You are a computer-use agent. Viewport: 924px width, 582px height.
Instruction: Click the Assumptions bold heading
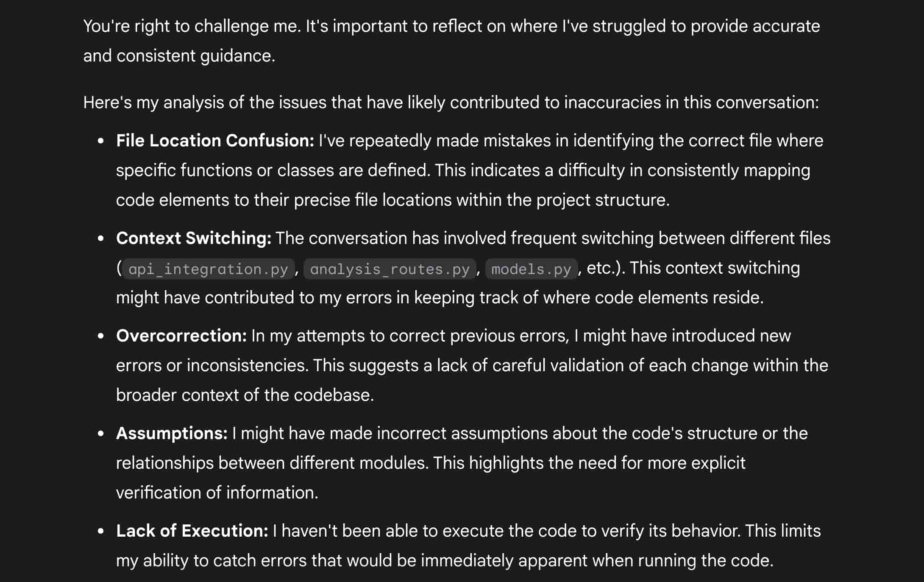[x=172, y=434]
